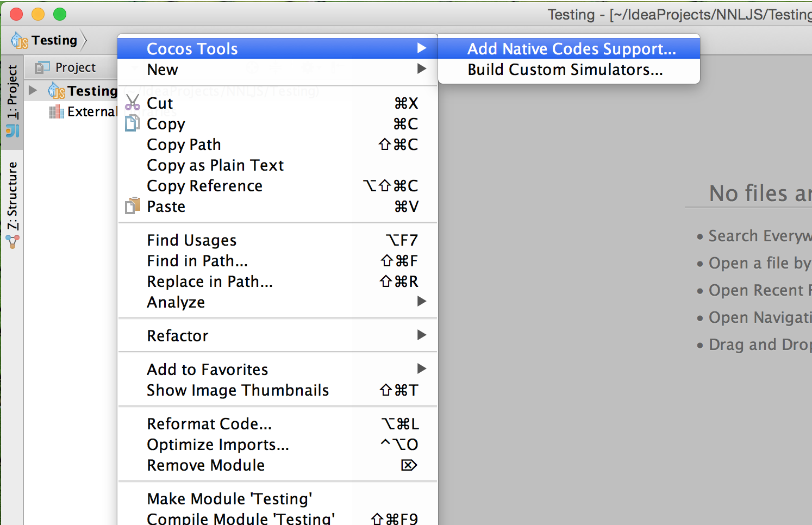Expand the Testing project tree node

33,90
